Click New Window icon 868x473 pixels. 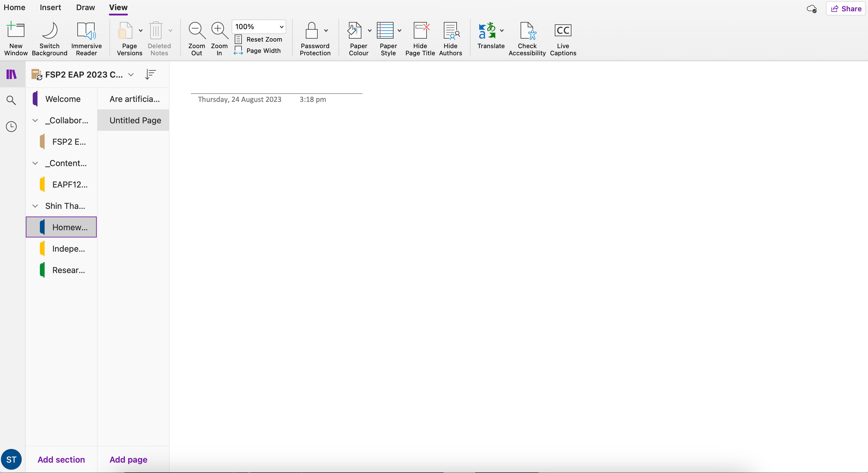tap(16, 38)
